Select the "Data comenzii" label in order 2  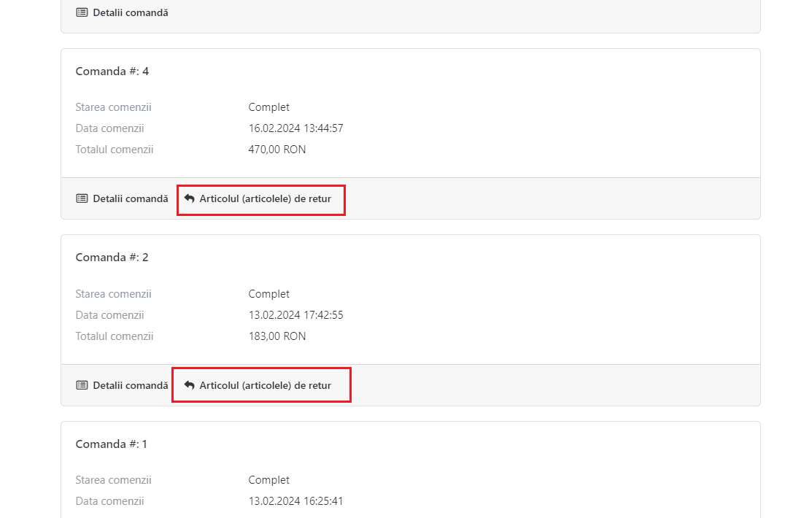(x=109, y=315)
